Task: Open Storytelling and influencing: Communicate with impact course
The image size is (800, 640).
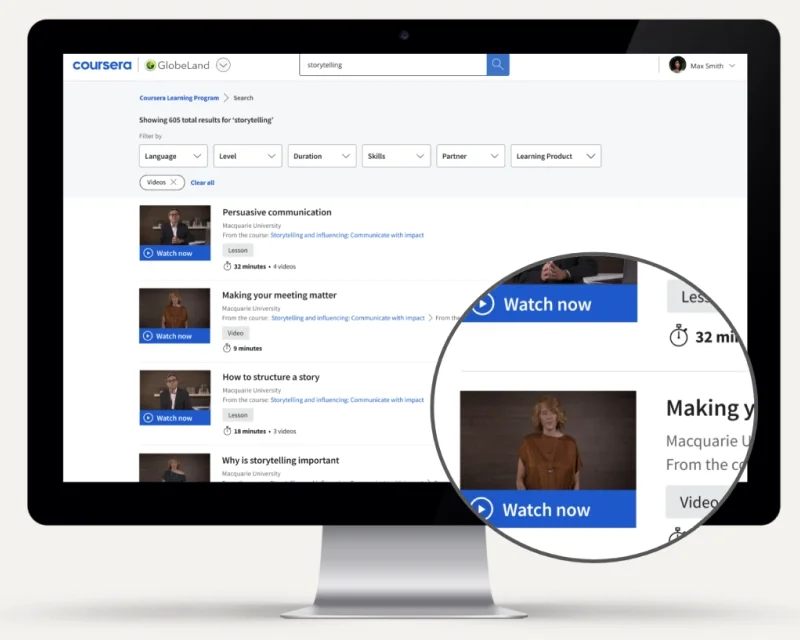Action: [x=346, y=235]
